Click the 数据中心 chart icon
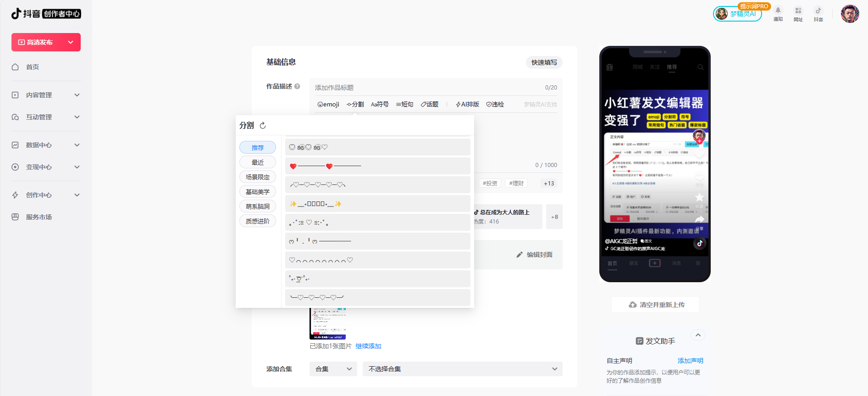Viewport: 868px width, 396px height. click(x=15, y=145)
